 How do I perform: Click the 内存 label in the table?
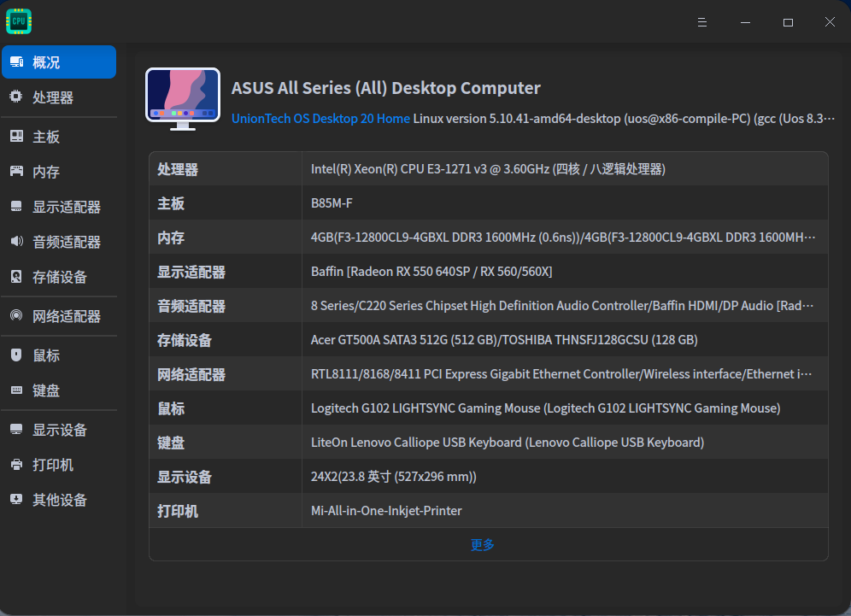[x=171, y=238]
